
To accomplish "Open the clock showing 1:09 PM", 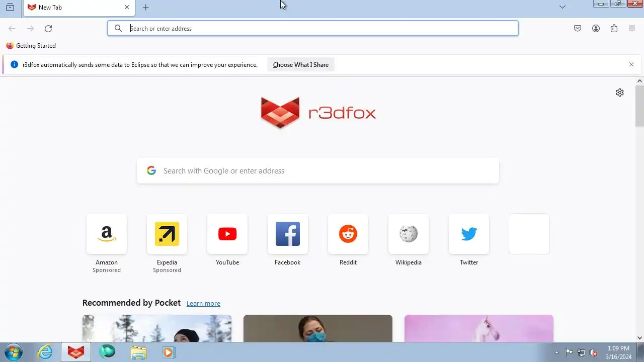I will tap(618, 352).
